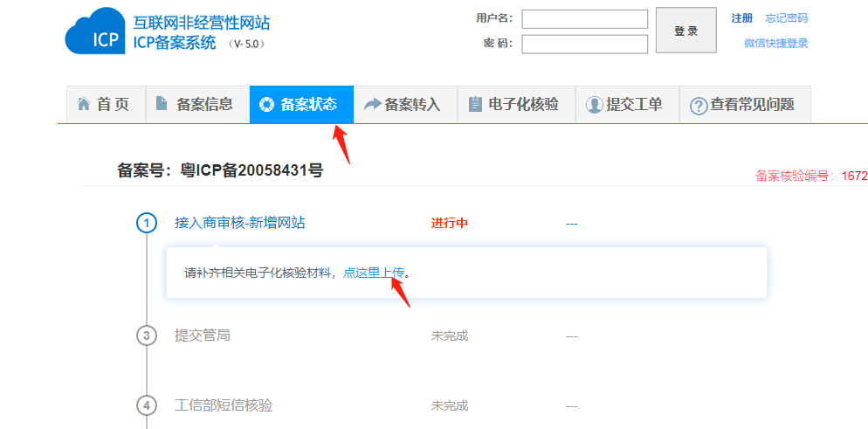
Task: Click the 忘记密码 link
Action: coord(786,18)
